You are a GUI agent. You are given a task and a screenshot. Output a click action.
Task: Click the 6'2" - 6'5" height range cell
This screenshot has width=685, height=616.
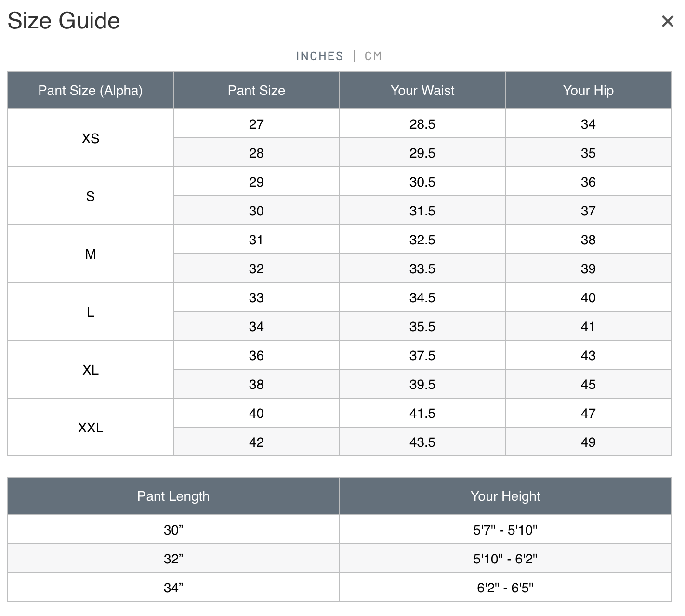505,588
